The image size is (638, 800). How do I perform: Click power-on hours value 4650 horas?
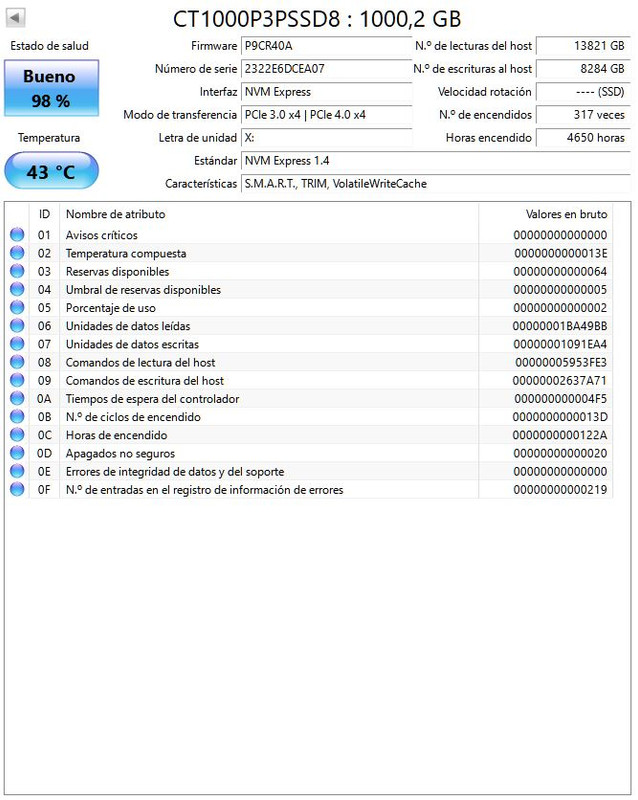point(583,138)
